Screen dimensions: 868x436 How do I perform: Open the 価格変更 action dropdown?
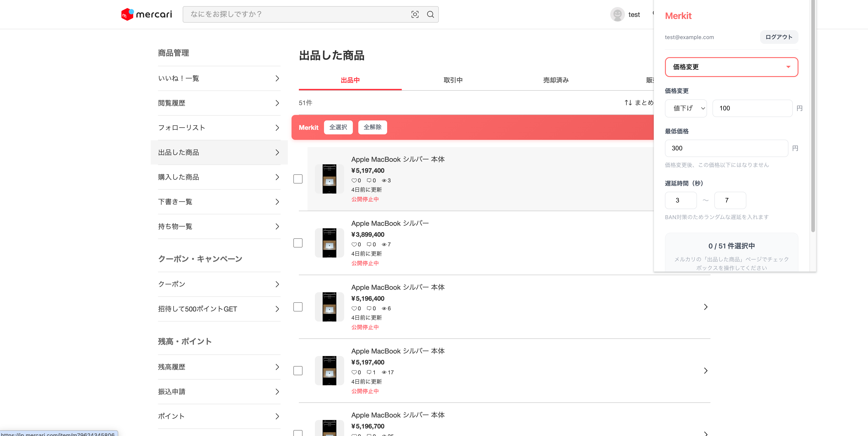tap(731, 67)
